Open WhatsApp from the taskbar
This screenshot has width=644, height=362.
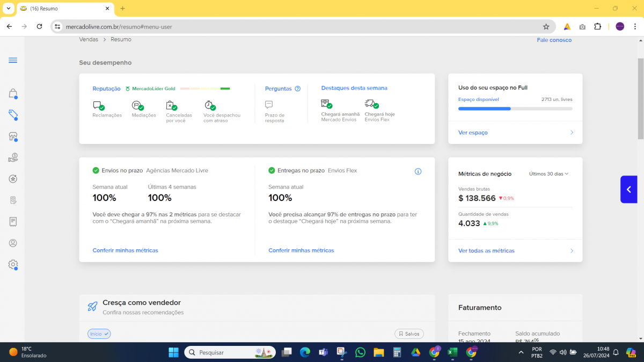point(360,352)
